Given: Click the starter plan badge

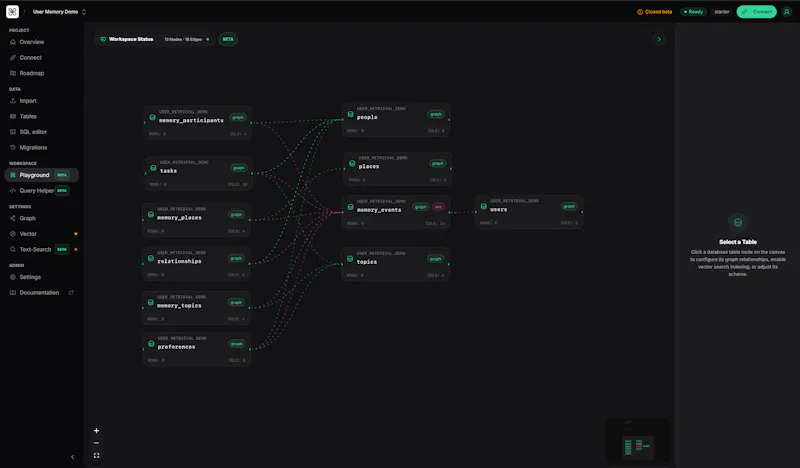Looking at the screenshot, I should [x=721, y=12].
